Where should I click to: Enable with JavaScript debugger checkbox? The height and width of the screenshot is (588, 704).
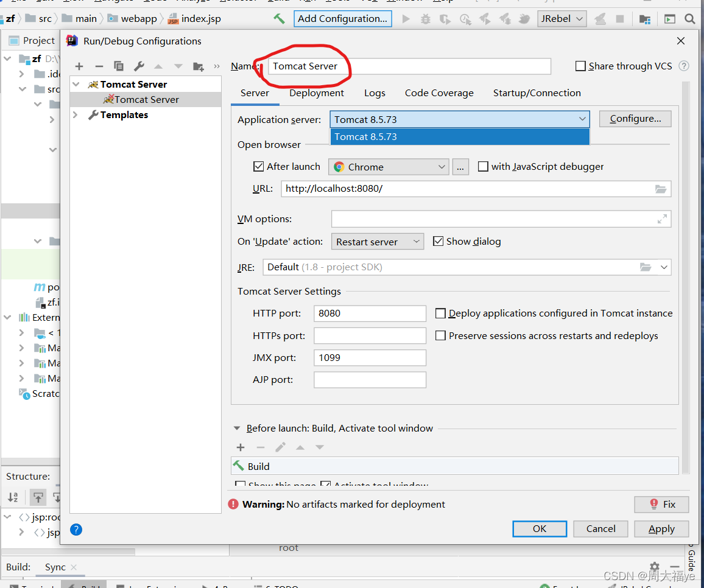pyautogui.click(x=483, y=167)
